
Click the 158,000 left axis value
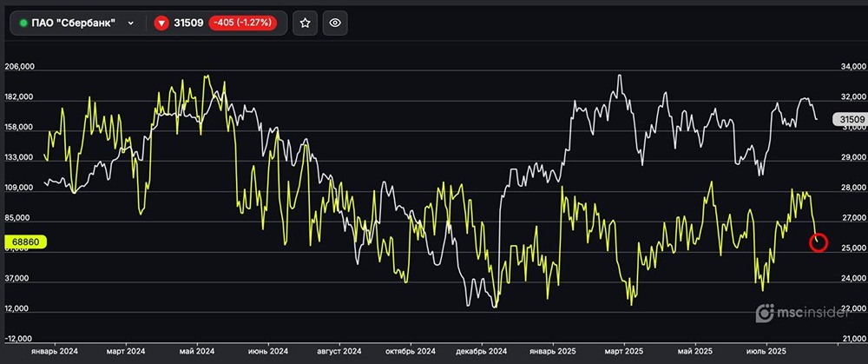(x=20, y=128)
